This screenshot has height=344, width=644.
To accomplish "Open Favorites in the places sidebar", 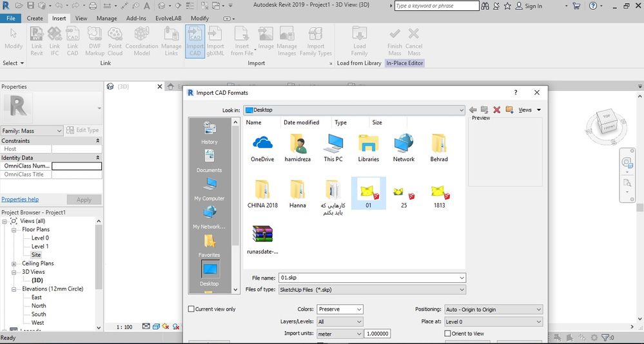I will click(x=210, y=246).
